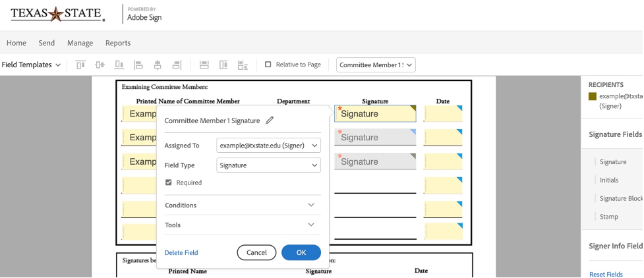
Task: Click the Signature Fields panel header
Action: tap(615, 134)
